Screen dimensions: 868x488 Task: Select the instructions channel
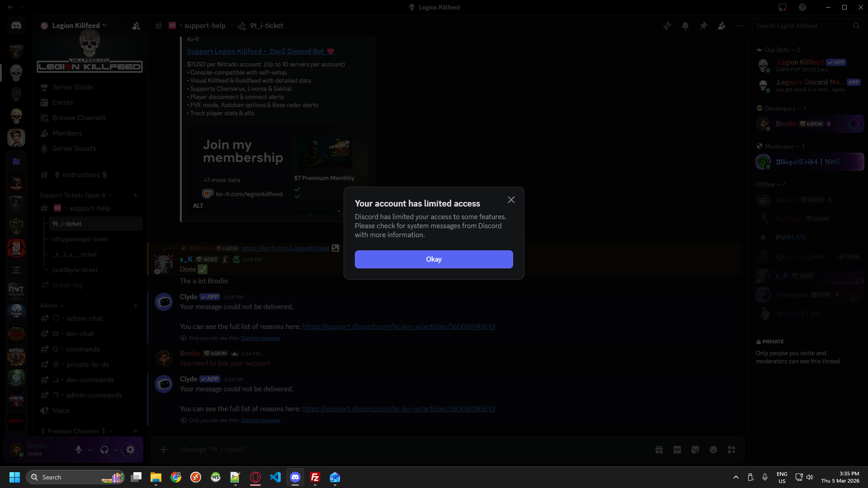tap(90, 175)
